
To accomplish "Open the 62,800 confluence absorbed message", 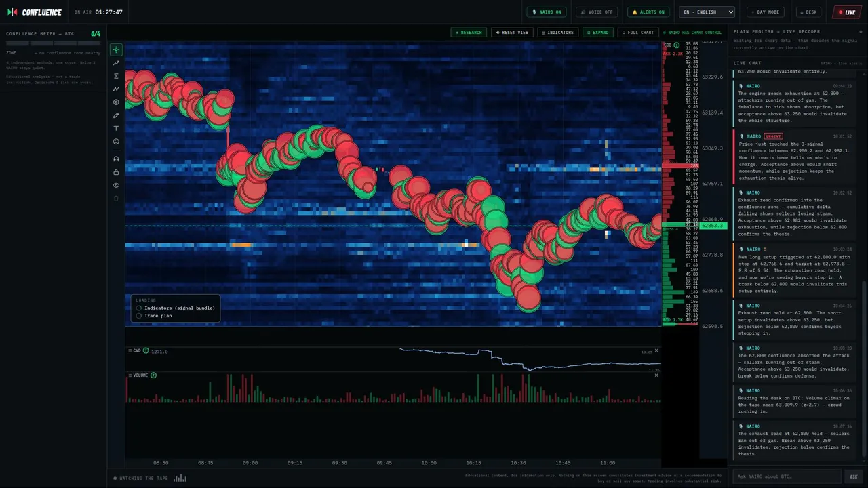I will 794,362.
